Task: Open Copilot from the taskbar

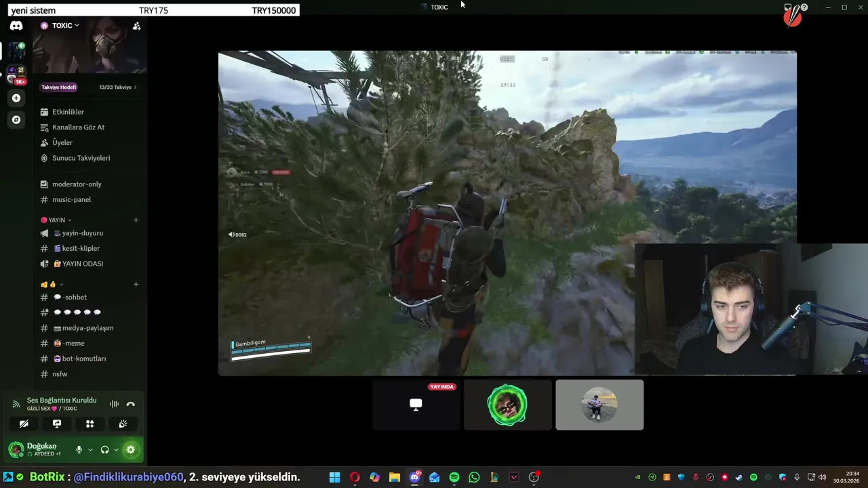Action: pos(374,477)
